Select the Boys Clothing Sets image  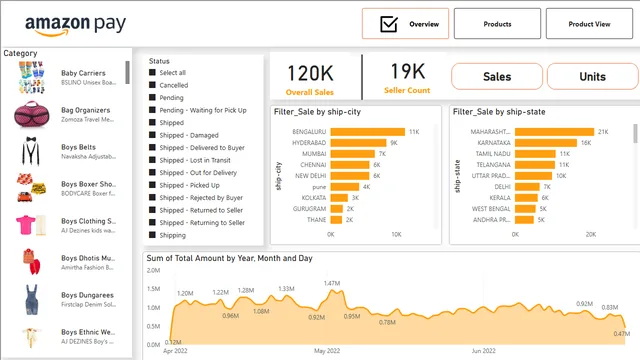pos(31,225)
